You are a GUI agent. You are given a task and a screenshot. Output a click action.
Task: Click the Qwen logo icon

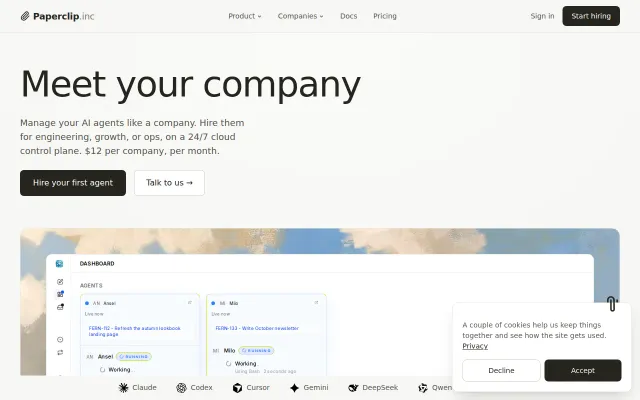coord(423,388)
